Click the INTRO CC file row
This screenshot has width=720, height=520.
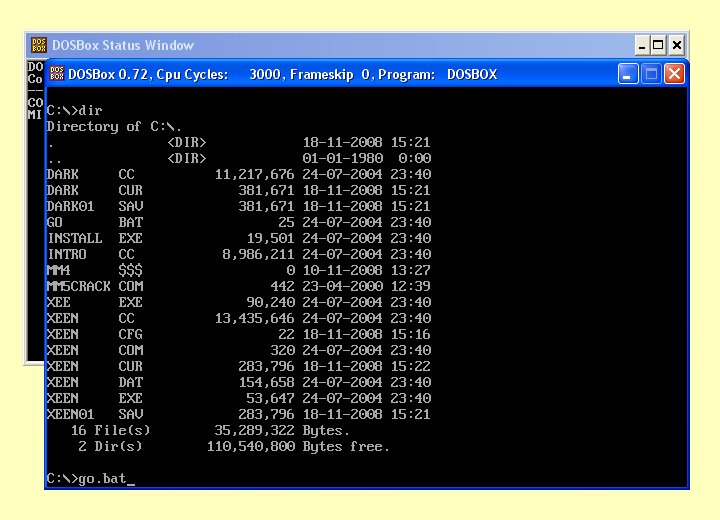tap(239, 254)
